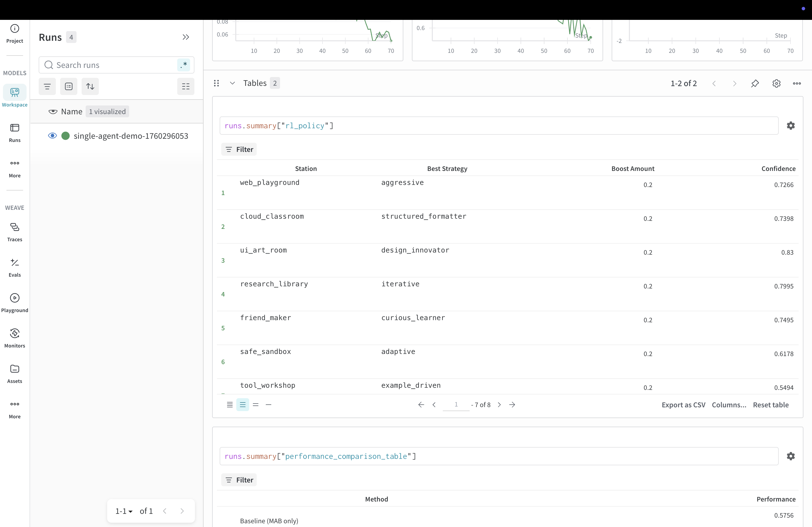Toggle visibility of single-agent-demo-1760296053 run
The height and width of the screenshot is (527, 812).
52,136
